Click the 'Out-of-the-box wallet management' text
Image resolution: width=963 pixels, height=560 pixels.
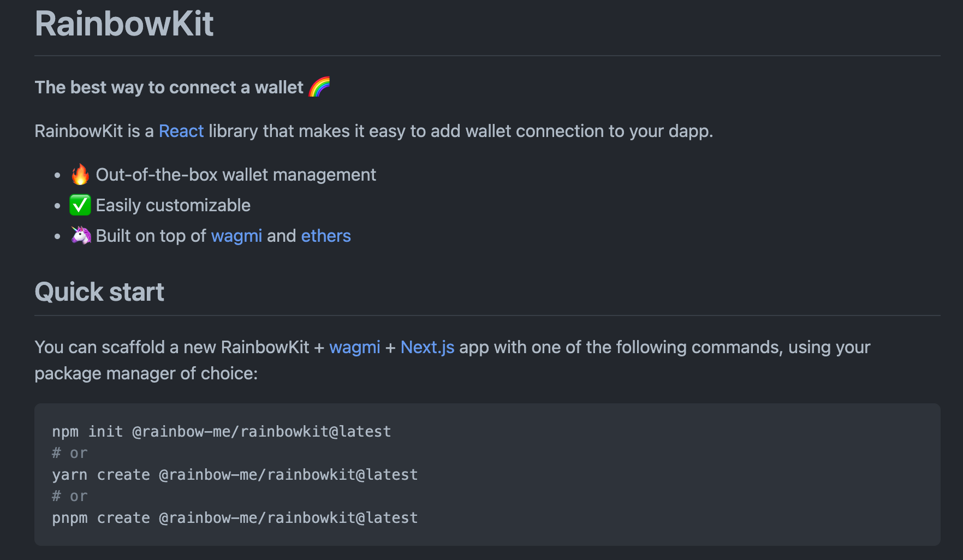point(236,175)
